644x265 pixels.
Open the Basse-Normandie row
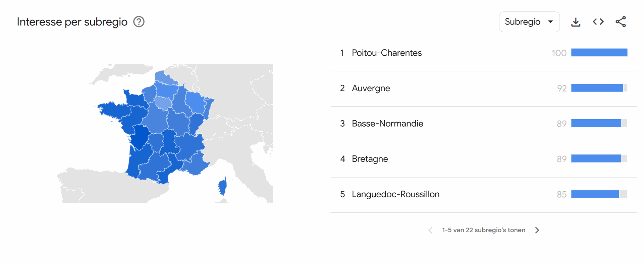click(484, 124)
